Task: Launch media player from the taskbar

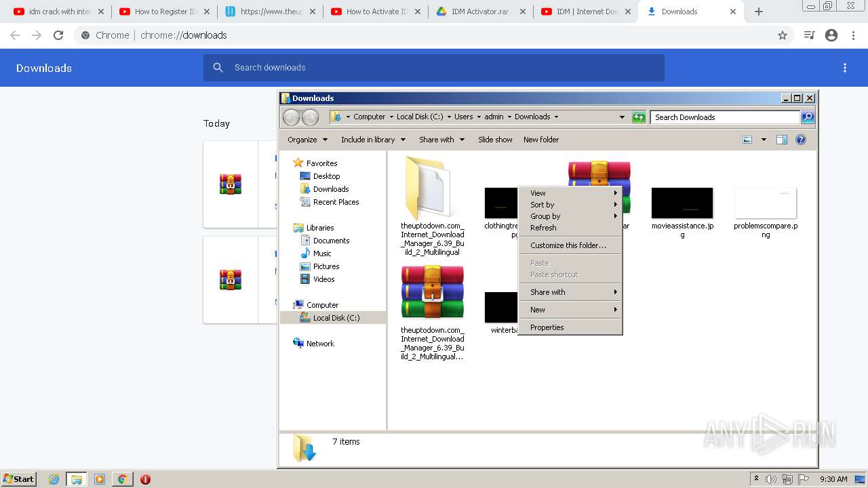Action: pyautogui.click(x=100, y=479)
